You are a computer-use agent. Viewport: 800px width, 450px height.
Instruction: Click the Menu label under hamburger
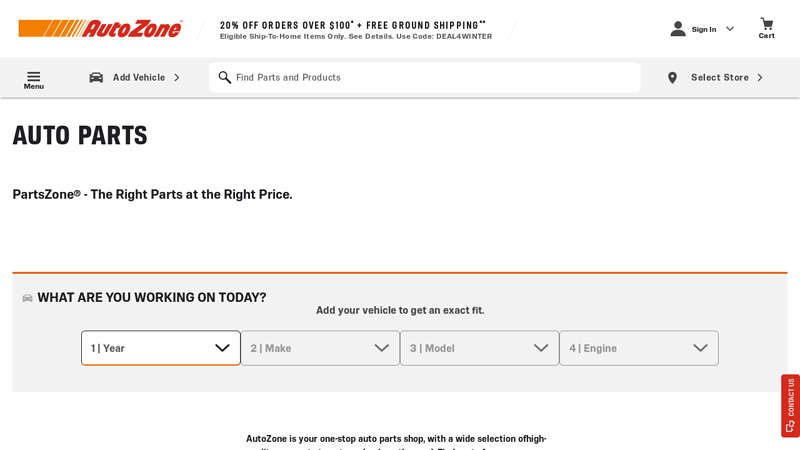(33, 87)
